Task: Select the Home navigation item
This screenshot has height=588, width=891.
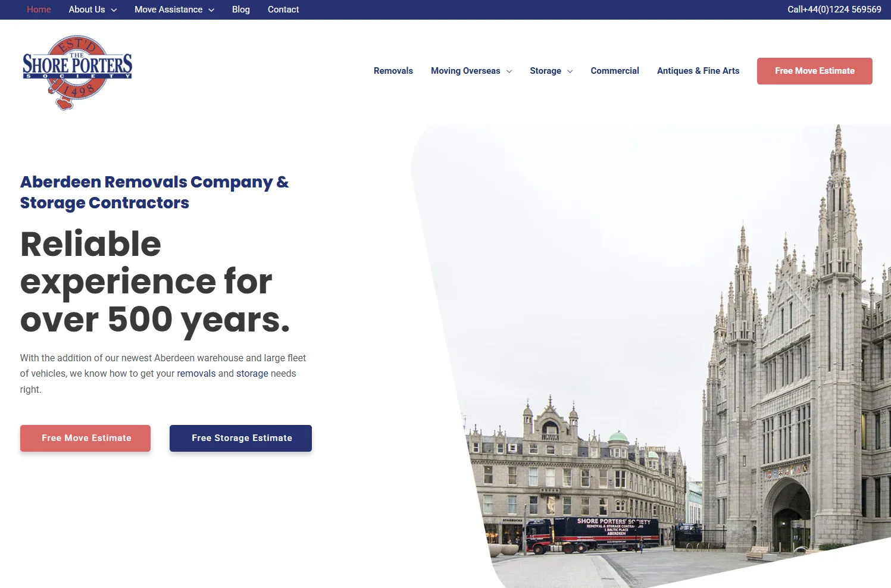Action: (x=39, y=10)
